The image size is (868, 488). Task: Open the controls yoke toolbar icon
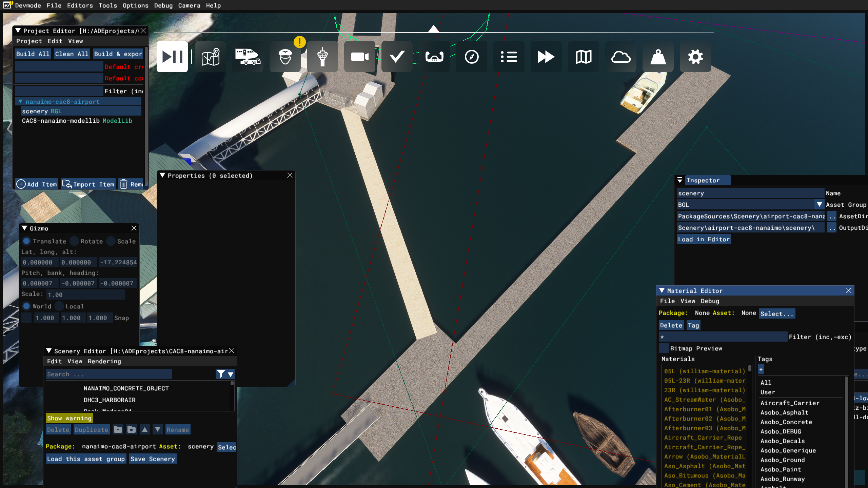click(x=434, y=57)
